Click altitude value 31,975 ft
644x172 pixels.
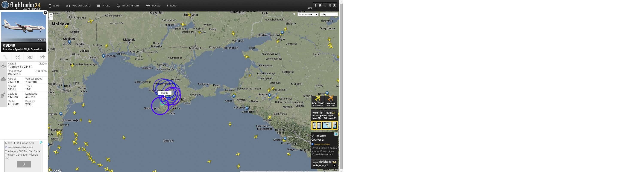(14, 82)
